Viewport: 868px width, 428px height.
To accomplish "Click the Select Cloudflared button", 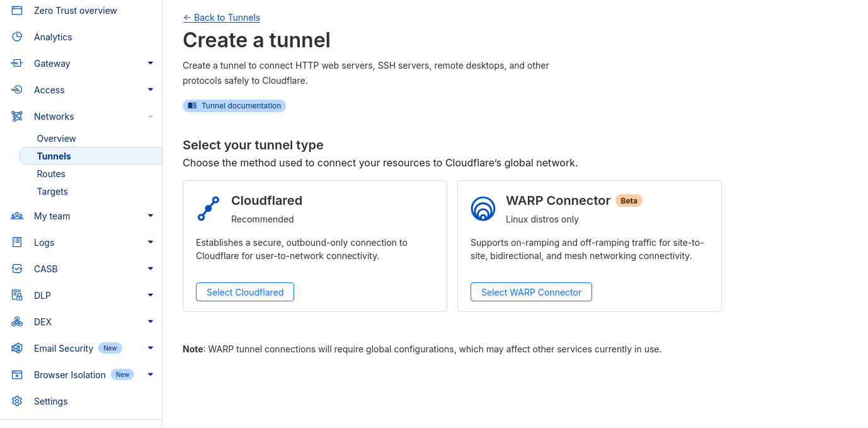I will point(245,292).
